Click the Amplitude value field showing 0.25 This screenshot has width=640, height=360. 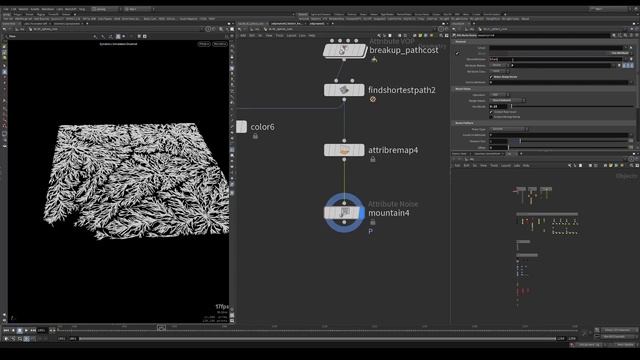(498, 107)
